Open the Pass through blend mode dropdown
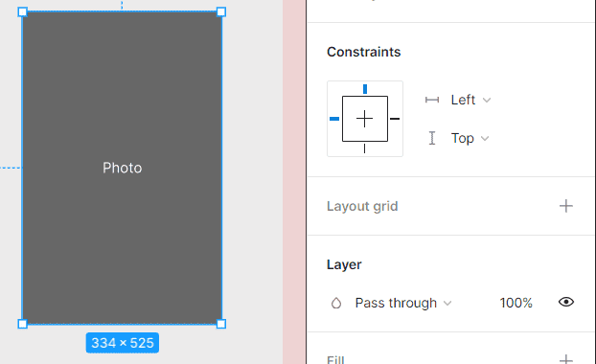Viewport: 596px width, 364px height. (403, 303)
